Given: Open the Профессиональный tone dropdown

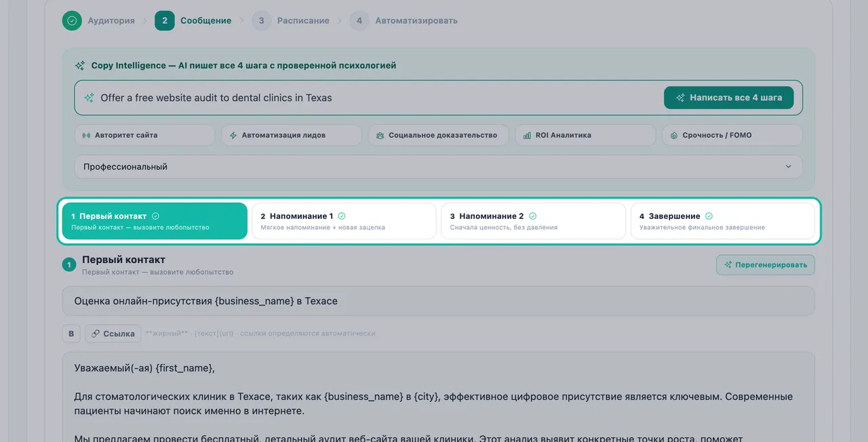Looking at the screenshot, I should (438, 167).
